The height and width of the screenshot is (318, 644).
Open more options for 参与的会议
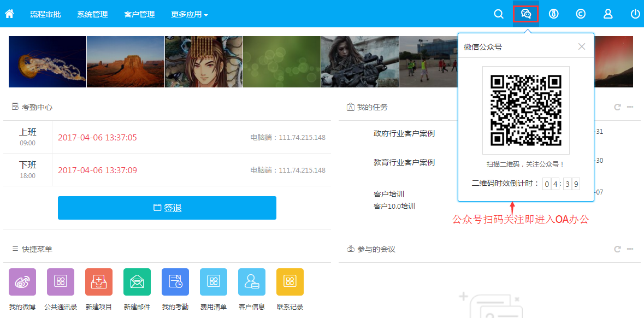630,249
